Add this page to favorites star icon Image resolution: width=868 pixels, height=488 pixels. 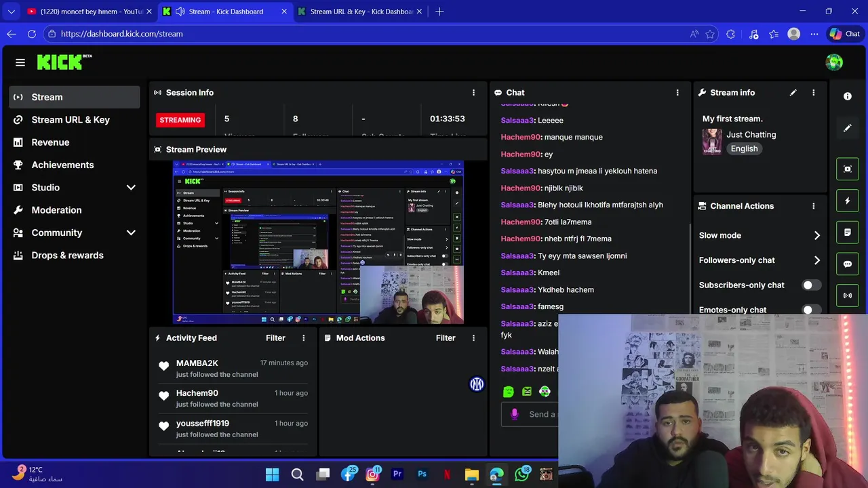[710, 34]
